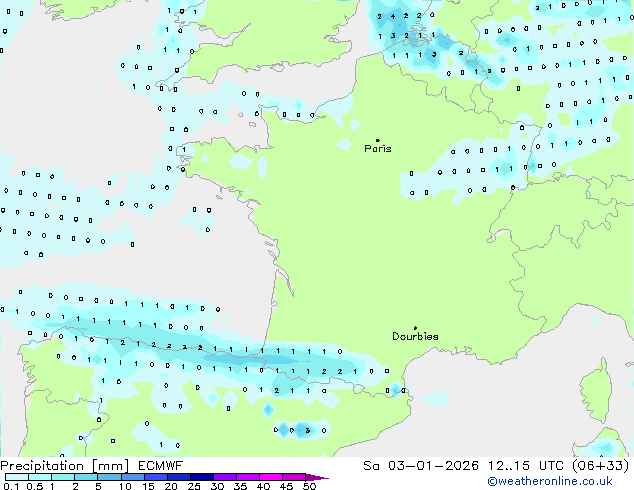This screenshot has height=490, width=634.
Task: Pick the legend swatch between 0.5 and 1
Action: pos(40,477)
